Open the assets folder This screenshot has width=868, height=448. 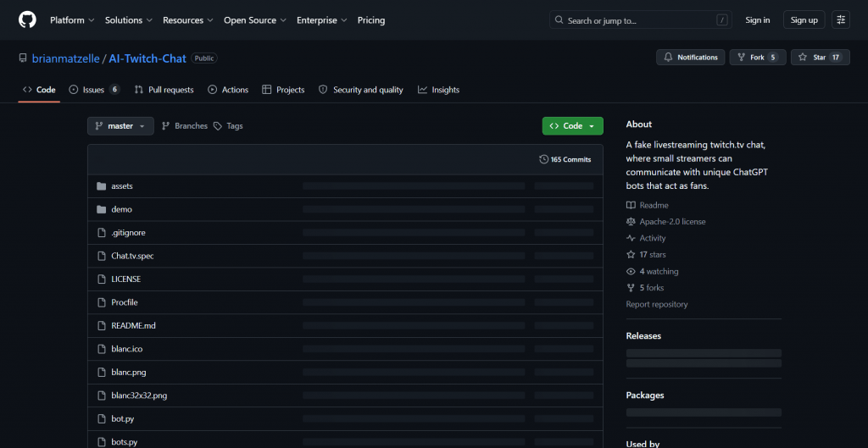tap(122, 186)
